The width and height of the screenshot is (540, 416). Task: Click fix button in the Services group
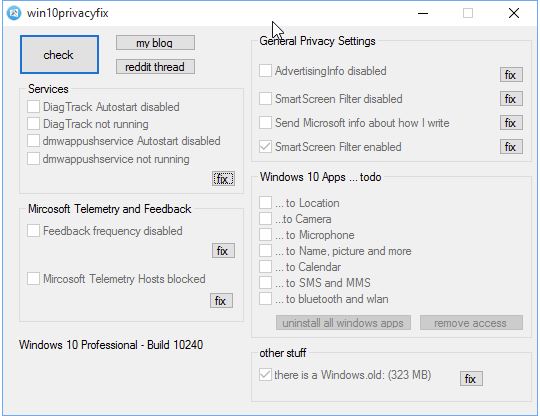pos(223,179)
